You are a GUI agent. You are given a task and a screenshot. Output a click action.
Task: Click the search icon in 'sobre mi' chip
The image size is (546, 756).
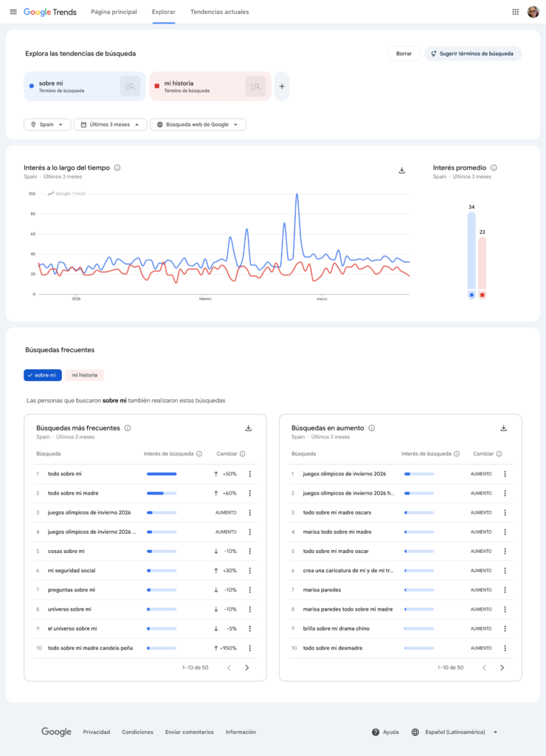click(130, 86)
